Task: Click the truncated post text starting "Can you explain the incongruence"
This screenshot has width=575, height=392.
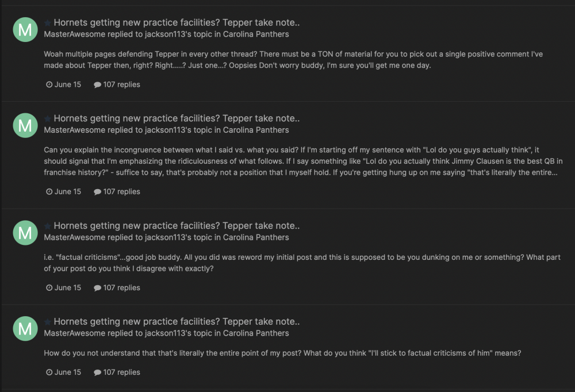Action: pyautogui.click(x=299, y=161)
